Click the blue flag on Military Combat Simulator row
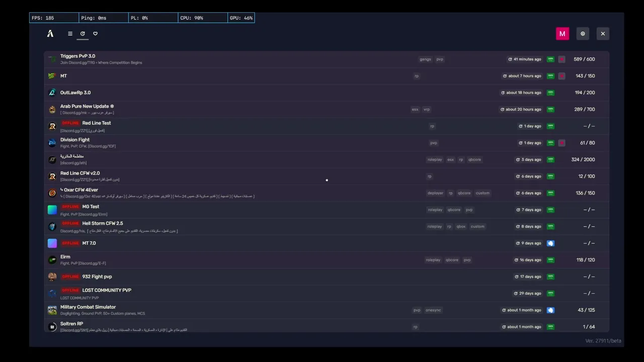 coord(550,310)
